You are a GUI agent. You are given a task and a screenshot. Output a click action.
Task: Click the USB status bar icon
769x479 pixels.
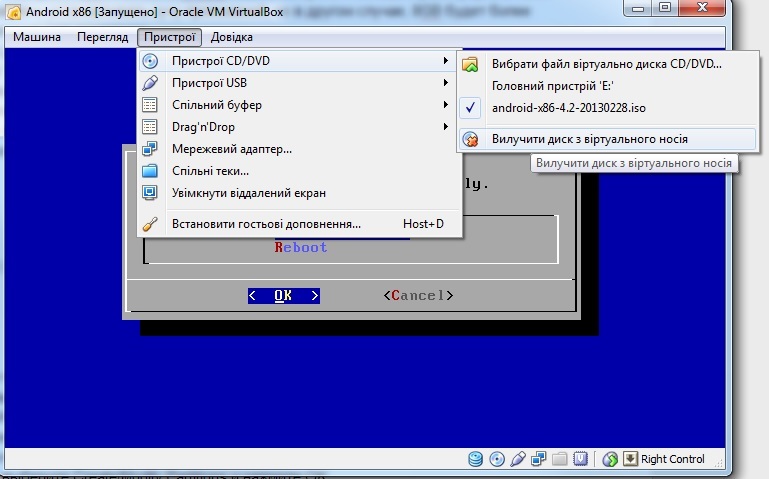(518, 459)
